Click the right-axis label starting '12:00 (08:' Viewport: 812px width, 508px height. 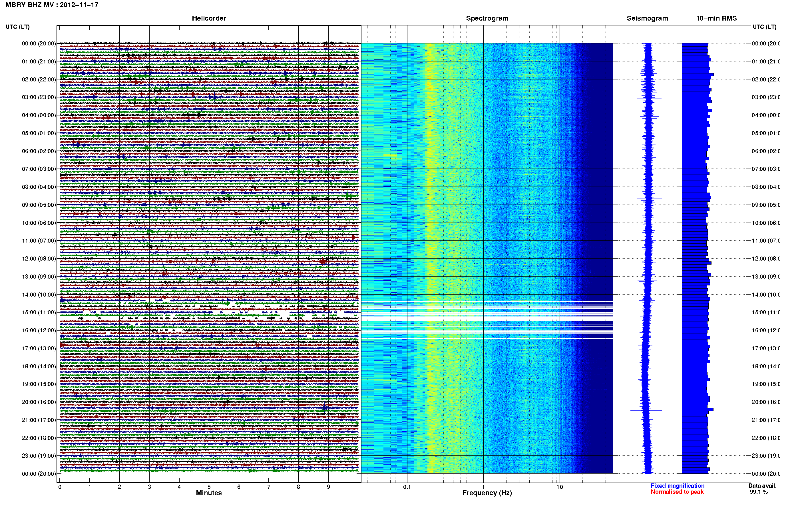click(x=766, y=259)
